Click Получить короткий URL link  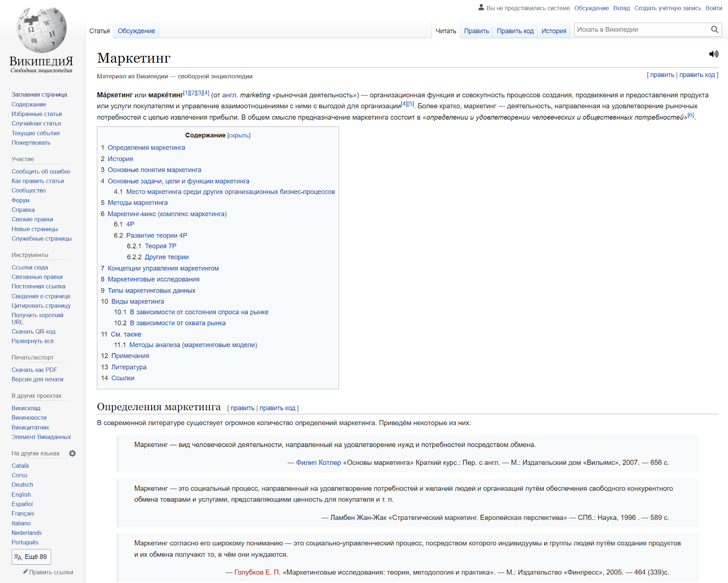pyautogui.click(x=37, y=318)
